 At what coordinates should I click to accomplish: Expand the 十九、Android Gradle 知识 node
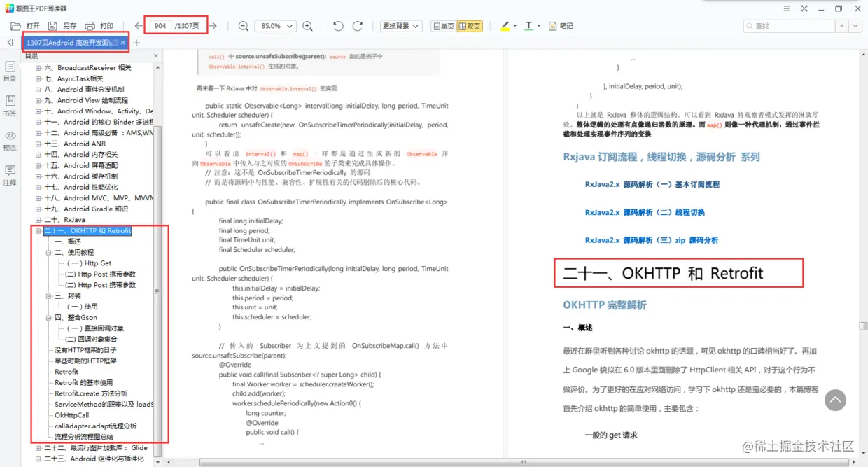pos(38,209)
